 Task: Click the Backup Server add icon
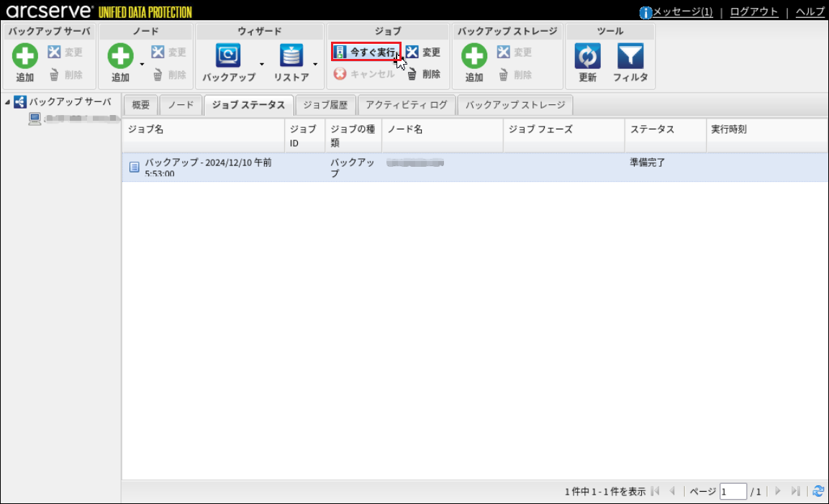[25, 56]
